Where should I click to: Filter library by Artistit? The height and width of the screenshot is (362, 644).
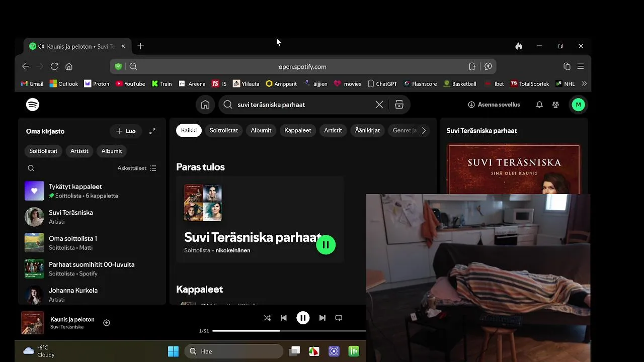tap(79, 151)
